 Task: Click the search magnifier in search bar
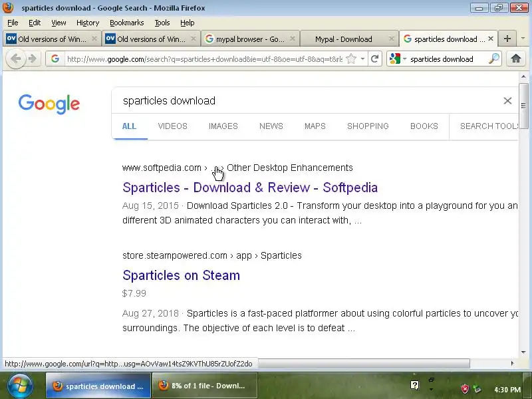494,59
